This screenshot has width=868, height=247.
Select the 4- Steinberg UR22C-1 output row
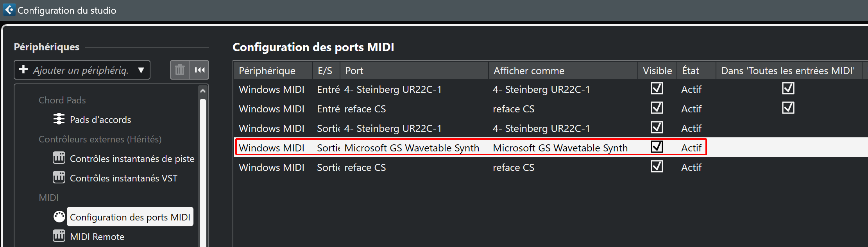430,128
